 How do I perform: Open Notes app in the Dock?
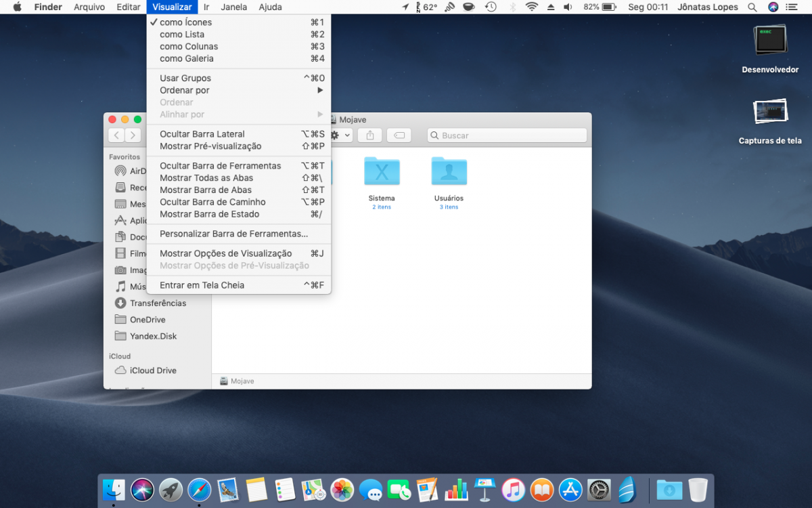point(256,490)
